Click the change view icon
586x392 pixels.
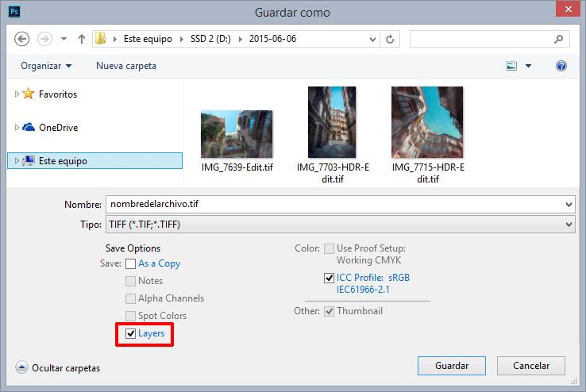click(x=512, y=66)
